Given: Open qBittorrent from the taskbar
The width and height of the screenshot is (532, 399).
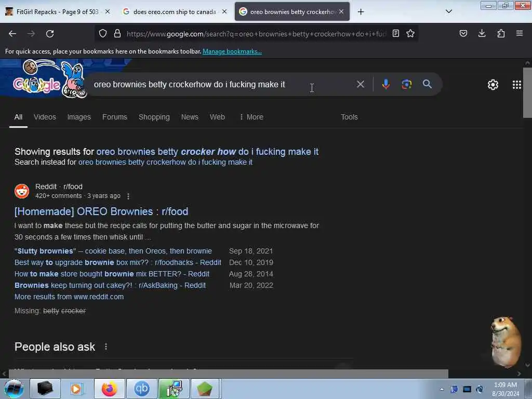Looking at the screenshot, I should tap(141, 389).
